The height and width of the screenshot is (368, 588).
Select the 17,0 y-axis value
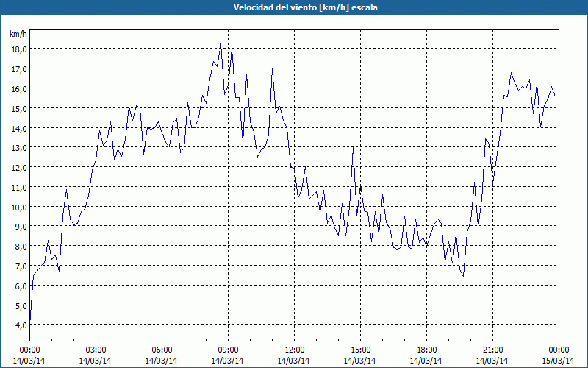[19, 69]
